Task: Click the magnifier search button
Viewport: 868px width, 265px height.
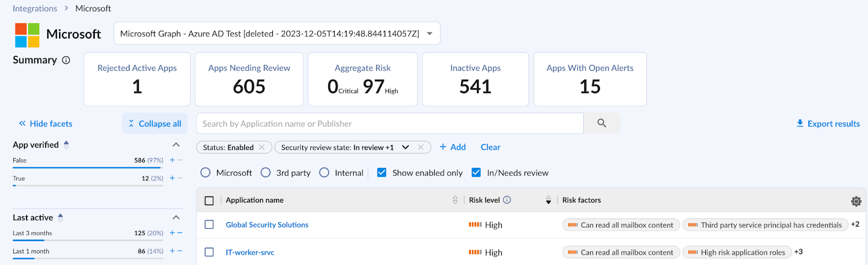Action: tap(602, 123)
